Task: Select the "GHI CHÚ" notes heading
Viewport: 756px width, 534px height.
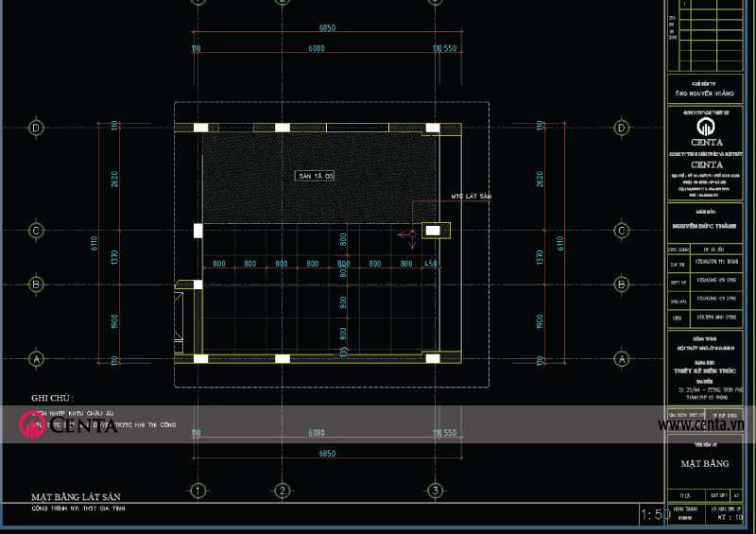Action: [x=52, y=399]
